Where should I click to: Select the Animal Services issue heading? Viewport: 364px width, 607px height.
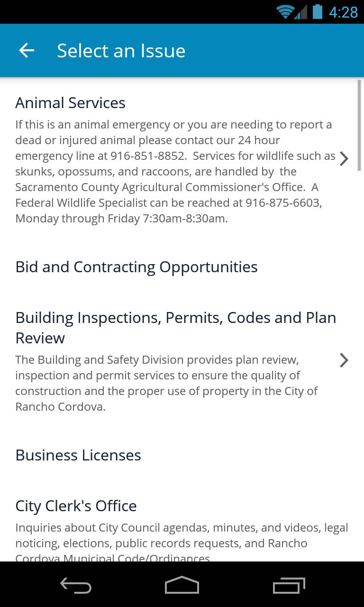tap(70, 103)
